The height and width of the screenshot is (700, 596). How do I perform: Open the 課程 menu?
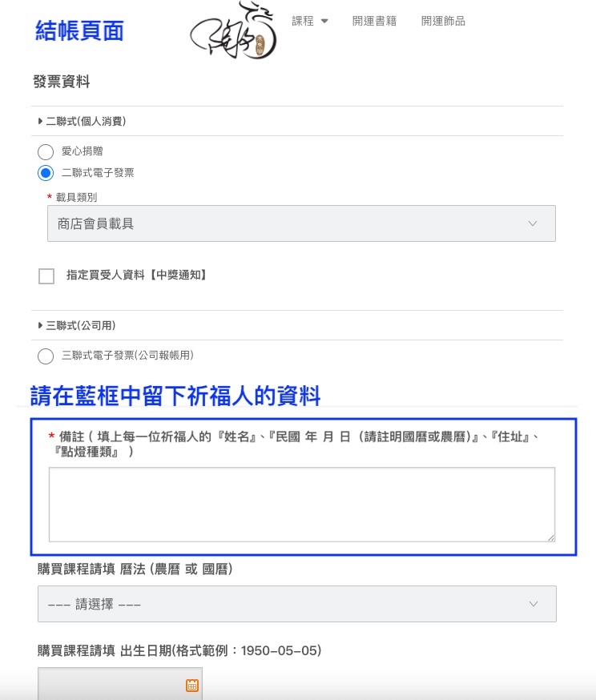pyautogui.click(x=303, y=22)
